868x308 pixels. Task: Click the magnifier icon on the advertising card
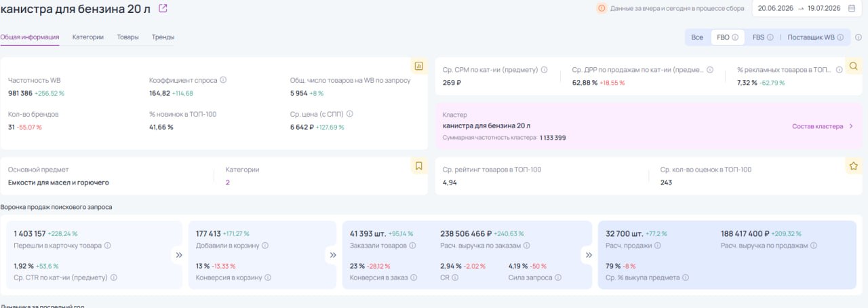coord(854,66)
